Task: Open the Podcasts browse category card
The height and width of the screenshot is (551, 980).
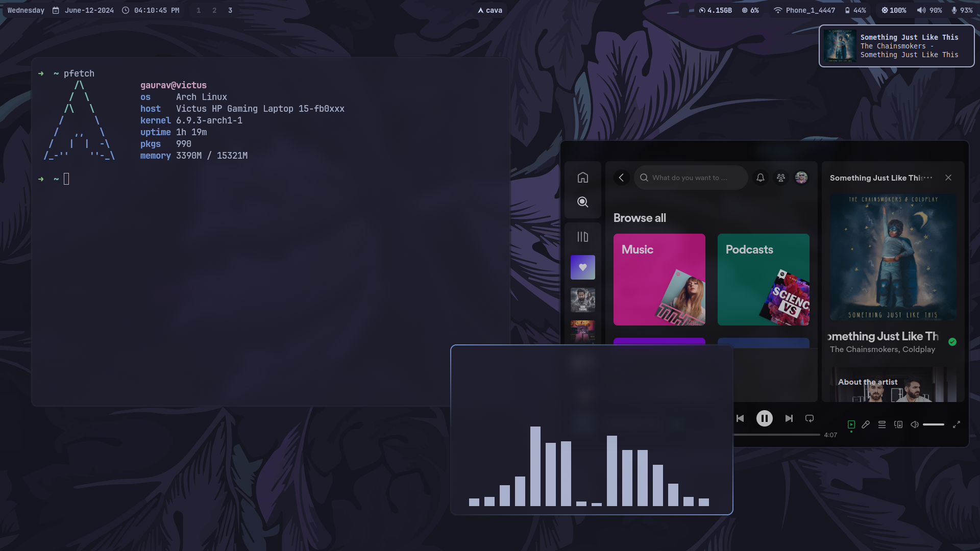Action: click(x=763, y=280)
